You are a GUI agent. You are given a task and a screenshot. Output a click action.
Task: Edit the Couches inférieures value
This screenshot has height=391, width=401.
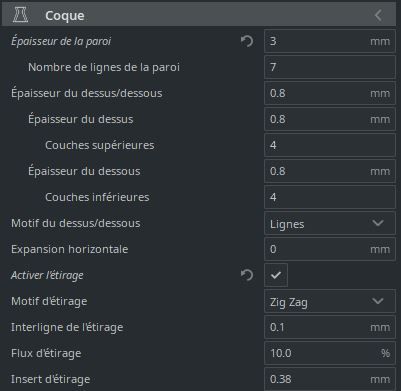tap(330, 197)
